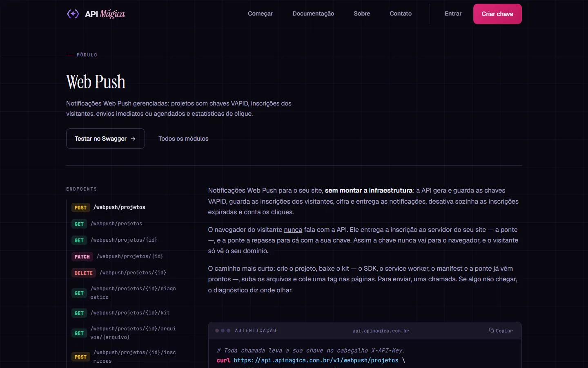Click the Criar chave button
Screen dimensions: 588x368
497,14
